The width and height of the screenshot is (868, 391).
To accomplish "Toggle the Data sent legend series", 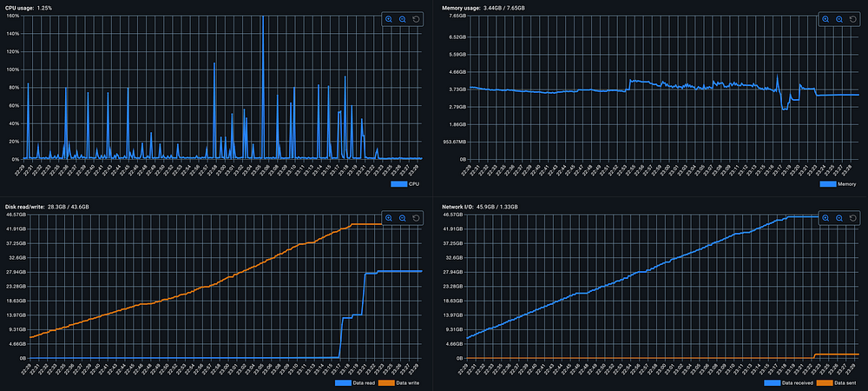I will (x=837, y=382).
